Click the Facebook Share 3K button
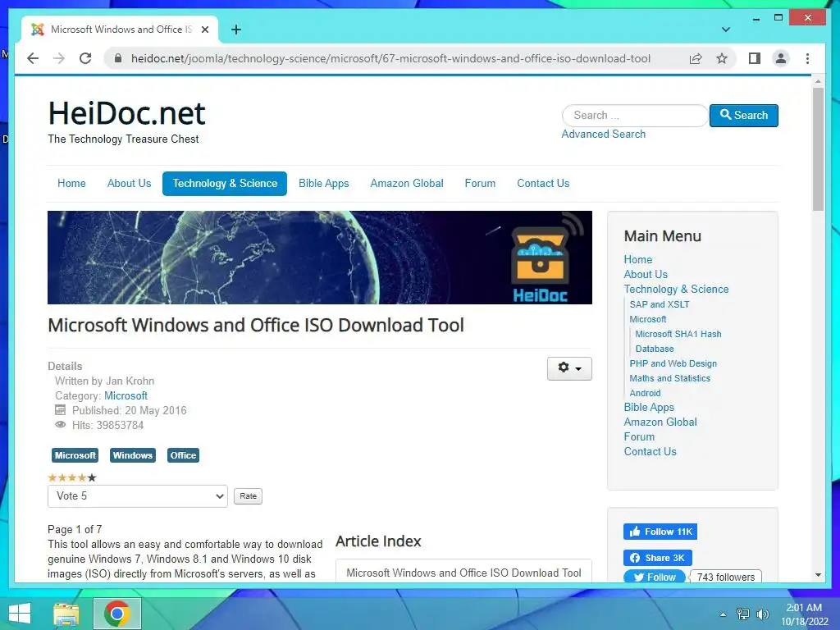The width and height of the screenshot is (840, 630). (657, 558)
